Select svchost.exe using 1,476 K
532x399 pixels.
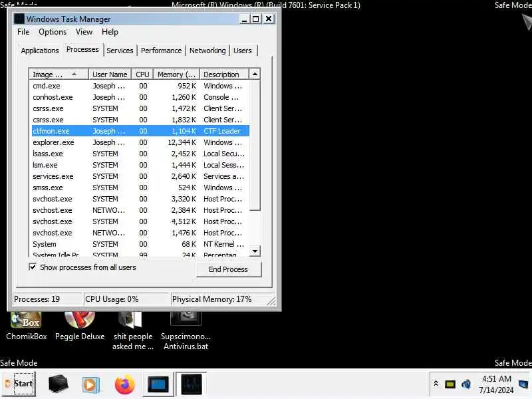pos(140,233)
